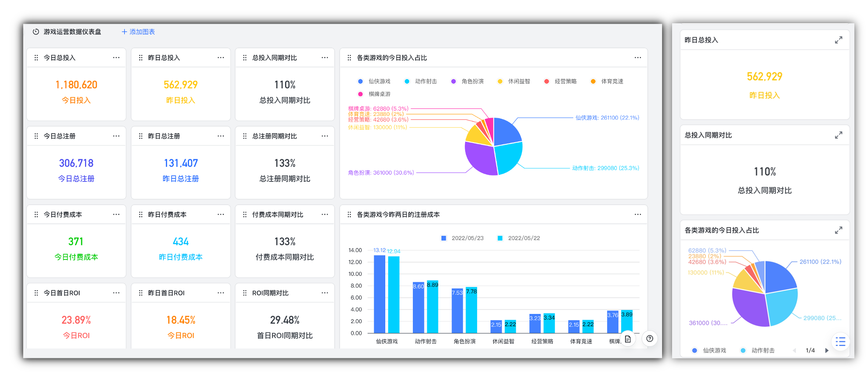Open more options on 昨日首日ROI card

click(221, 293)
